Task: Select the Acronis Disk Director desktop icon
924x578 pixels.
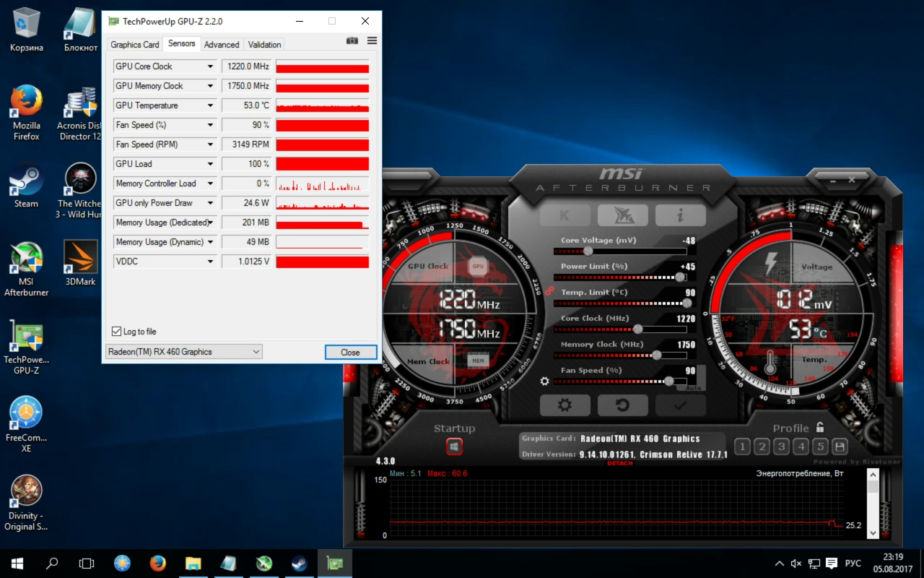Action: (80, 113)
